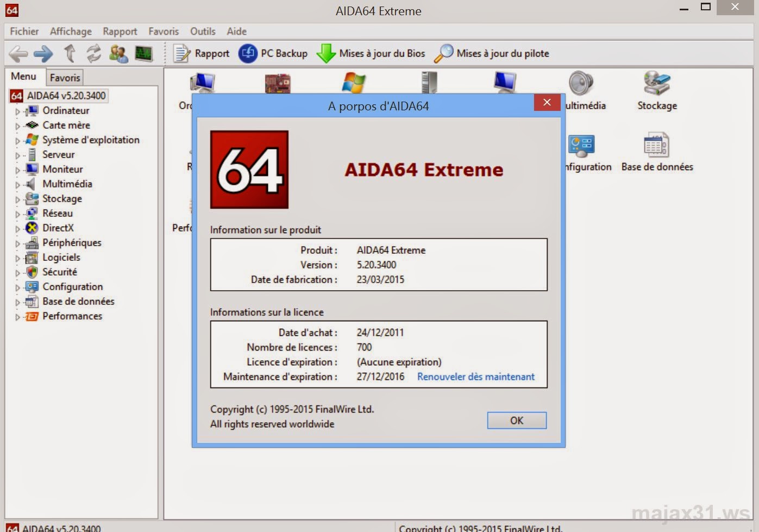759x532 pixels.
Task: Click the Rapport toolbar button
Action: click(x=202, y=53)
